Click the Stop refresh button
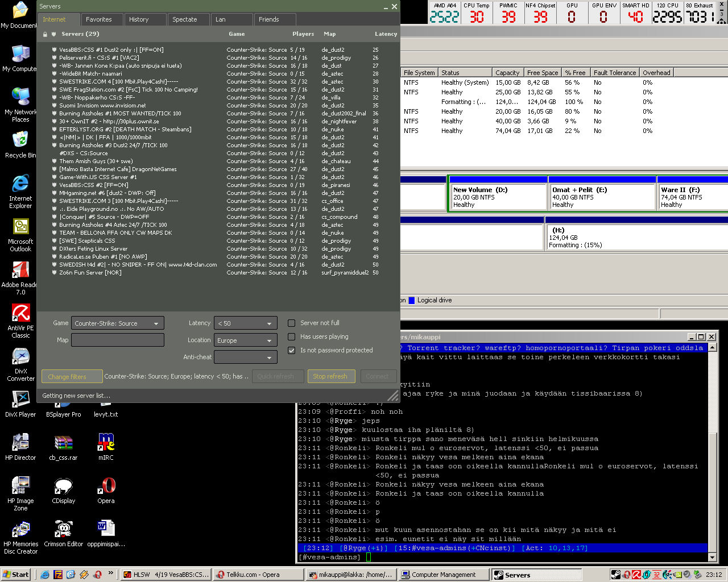This screenshot has width=728, height=582. 332,376
